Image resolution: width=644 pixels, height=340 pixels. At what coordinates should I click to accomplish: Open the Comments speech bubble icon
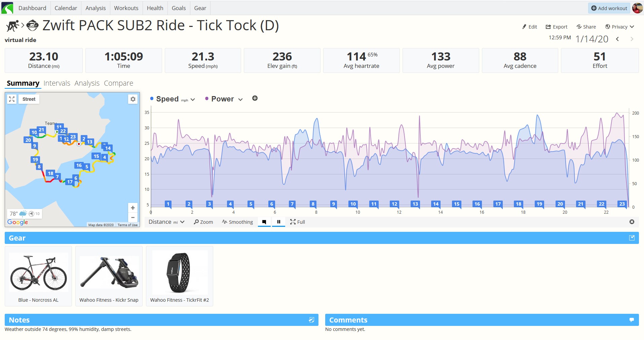[x=632, y=320]
